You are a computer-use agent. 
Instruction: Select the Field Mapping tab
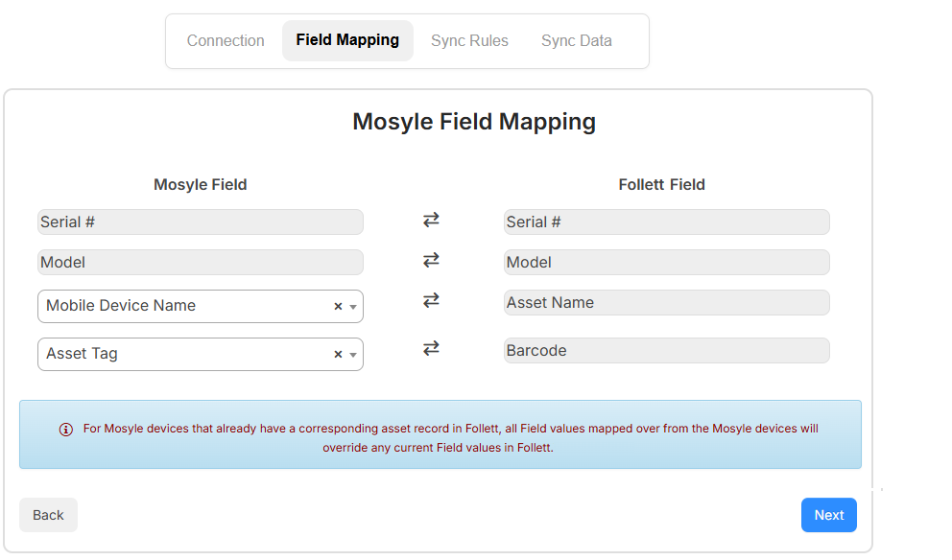(x=347, y=40)
